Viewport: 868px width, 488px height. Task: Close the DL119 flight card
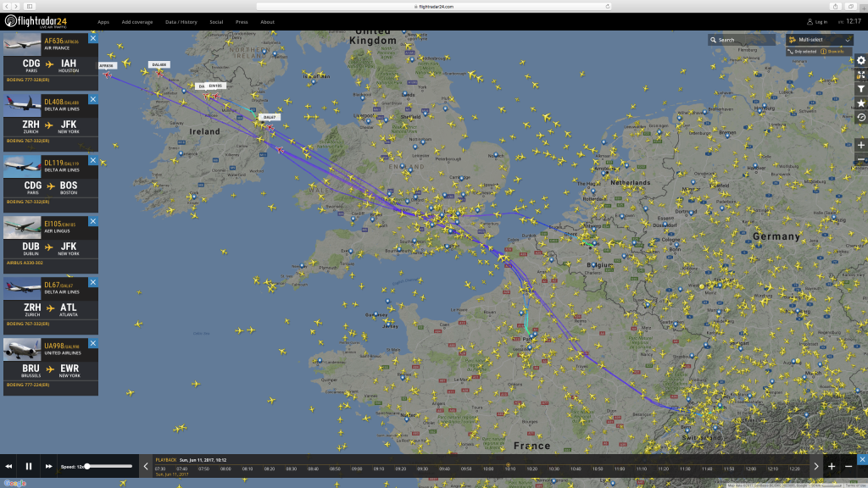coord(93,160)
